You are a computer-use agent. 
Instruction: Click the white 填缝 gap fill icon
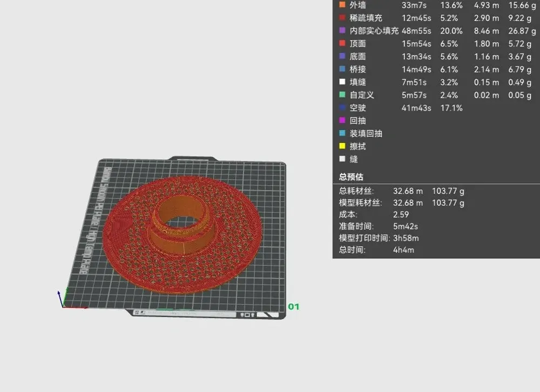(x=342, y=82)
